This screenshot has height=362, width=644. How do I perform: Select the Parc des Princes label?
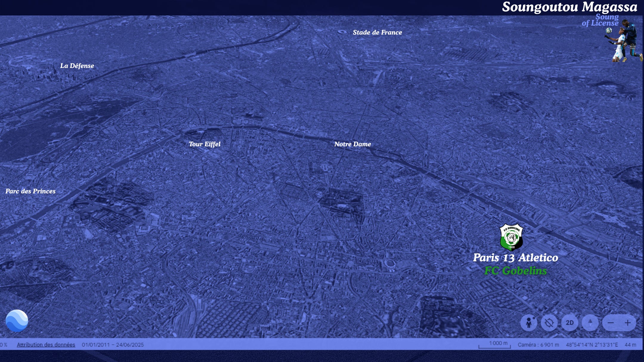(x=30, y=191)
